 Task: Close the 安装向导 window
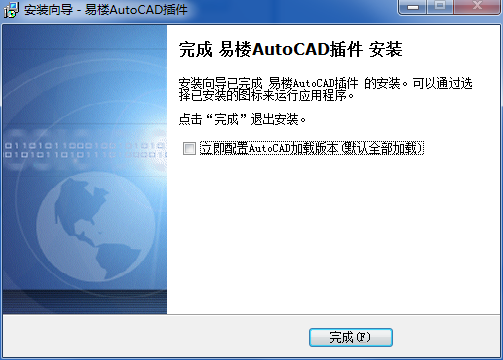(x=477, y=7)
